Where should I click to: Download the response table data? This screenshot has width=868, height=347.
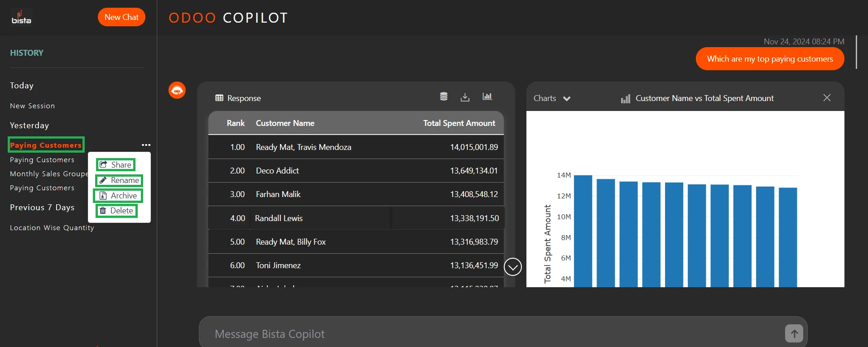tap(465, 97)
